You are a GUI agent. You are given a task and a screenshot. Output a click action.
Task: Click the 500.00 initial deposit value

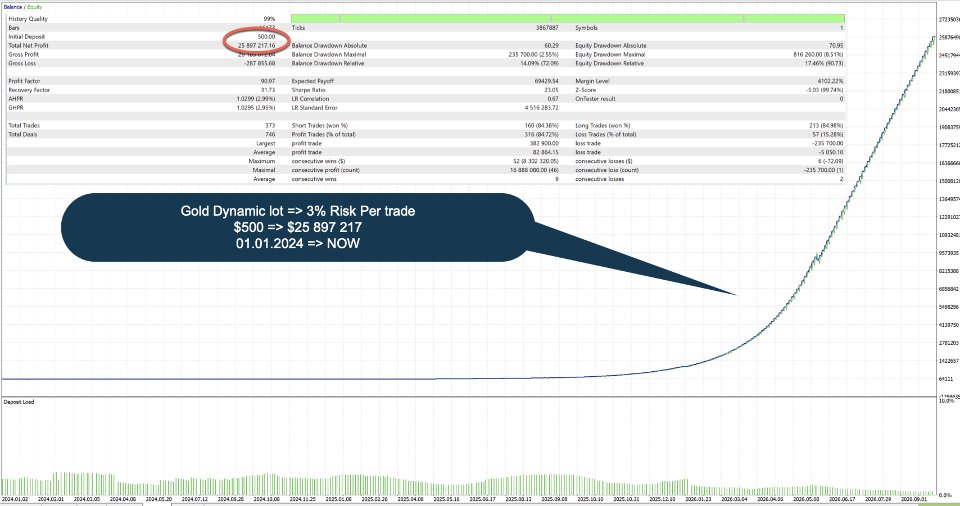pyautogui.click(x=266, y=37)
